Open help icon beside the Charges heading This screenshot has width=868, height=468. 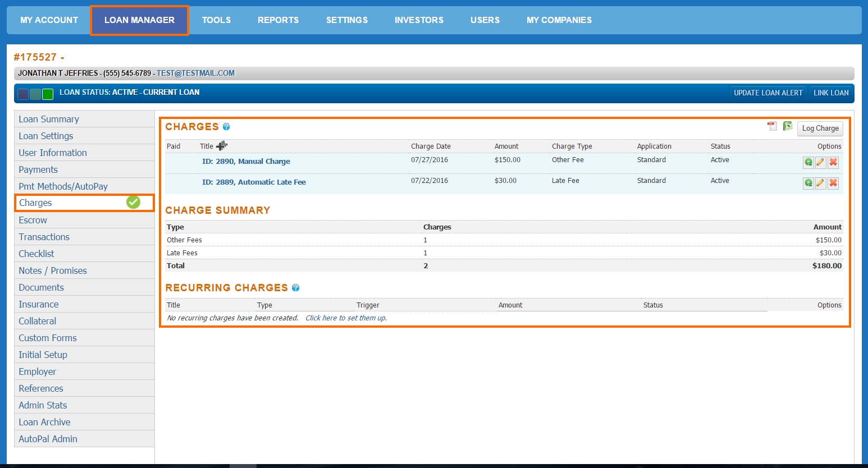[226, 127]
